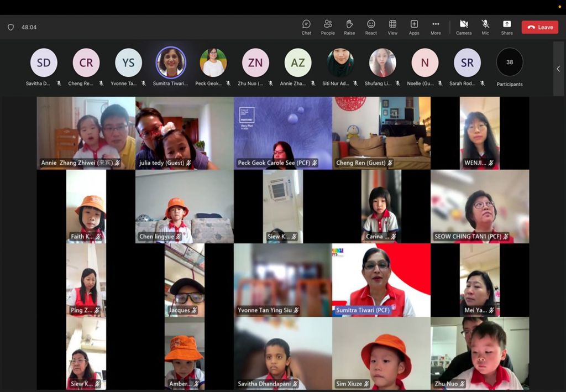Click Zhu Nuo video tile
Viewport: 566px width, 392px height.
(480, 353)
